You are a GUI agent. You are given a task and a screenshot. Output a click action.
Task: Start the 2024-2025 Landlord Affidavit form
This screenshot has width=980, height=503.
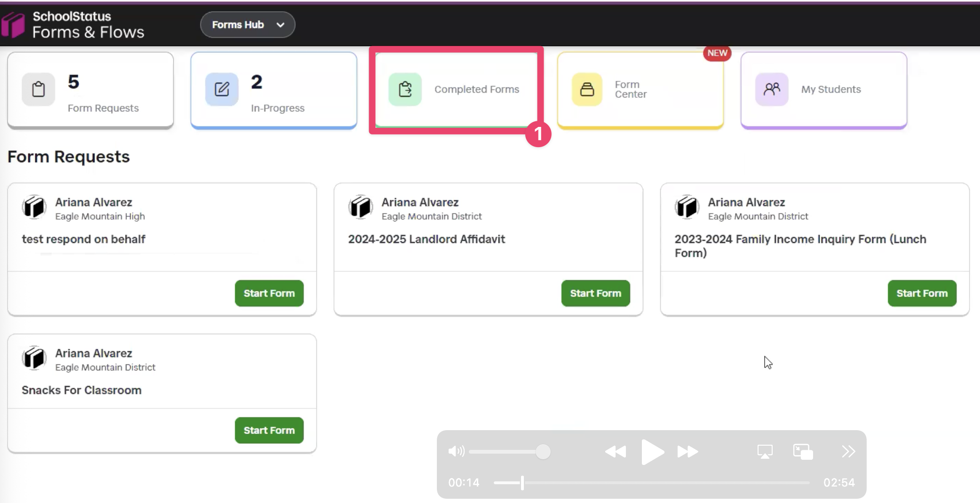click(x=595, y=293)
